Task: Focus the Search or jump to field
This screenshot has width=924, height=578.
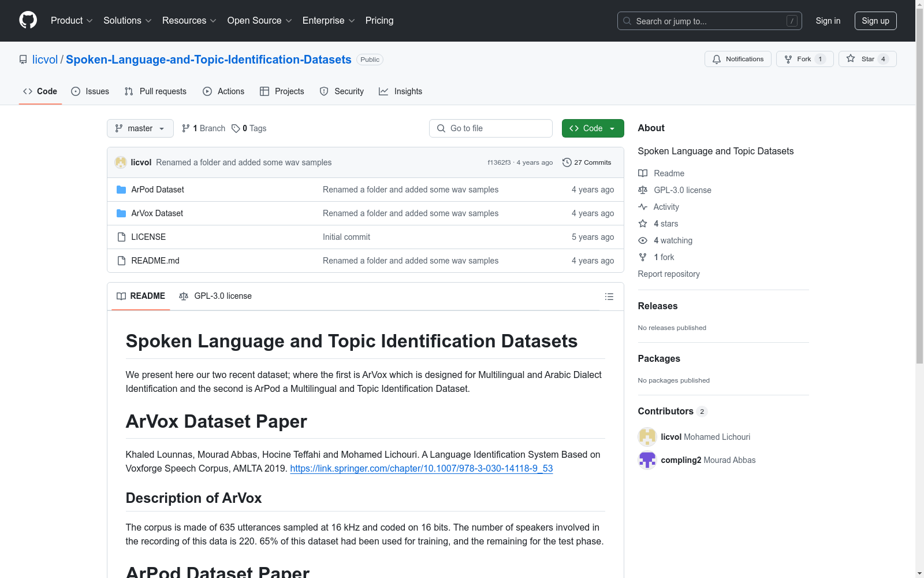Action: click(x=709, y=21)
